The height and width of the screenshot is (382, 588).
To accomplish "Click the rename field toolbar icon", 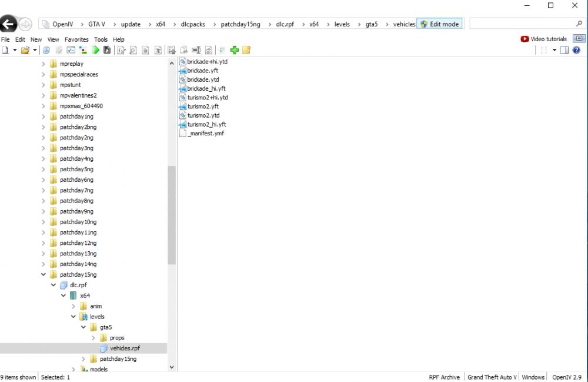I will click(196, 50).
